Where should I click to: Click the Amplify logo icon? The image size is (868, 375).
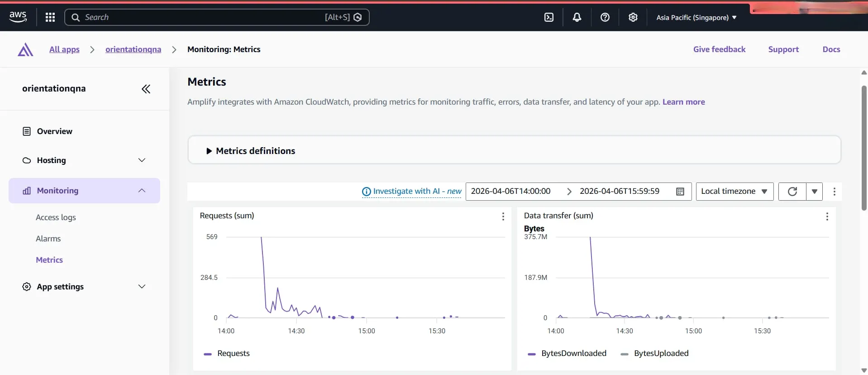pyautogui.click(x=25, y=49)
